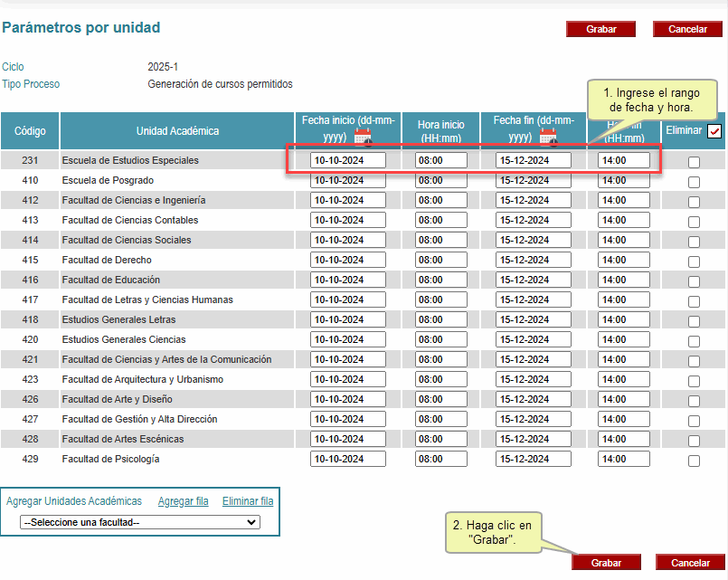Click Fecha inicio field for Facultad de Artes Escénicas

pyautogui.click(x=348, y=440)
